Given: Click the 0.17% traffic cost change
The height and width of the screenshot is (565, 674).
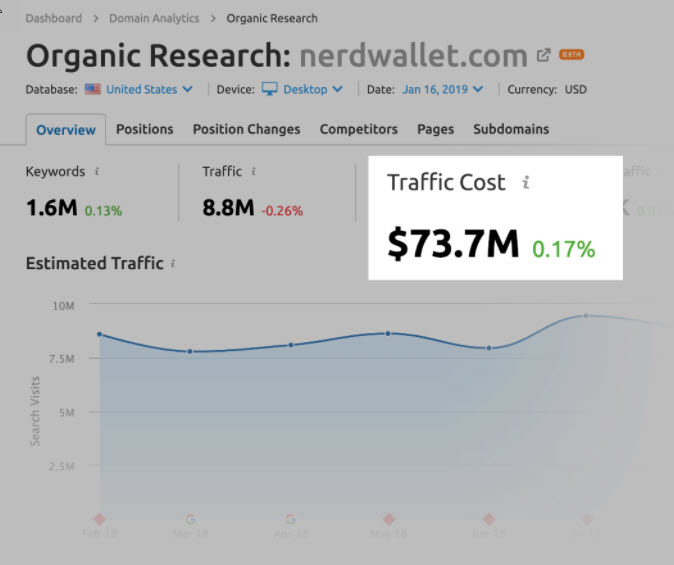Looking at the screenshot, I should 564,249.
